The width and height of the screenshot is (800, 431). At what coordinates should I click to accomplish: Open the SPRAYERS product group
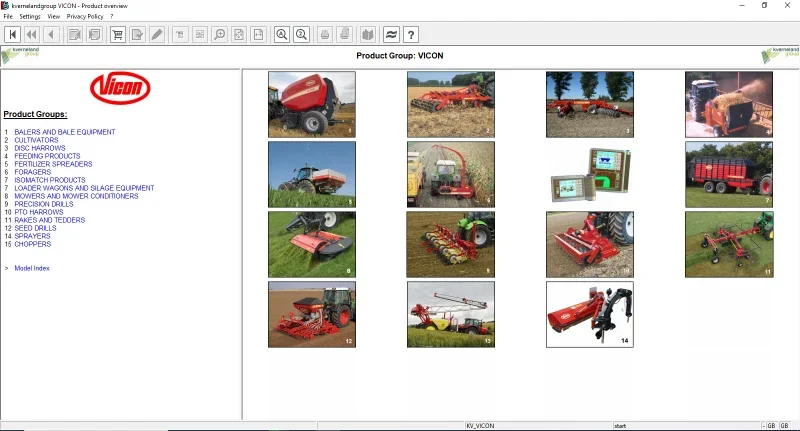33,236
